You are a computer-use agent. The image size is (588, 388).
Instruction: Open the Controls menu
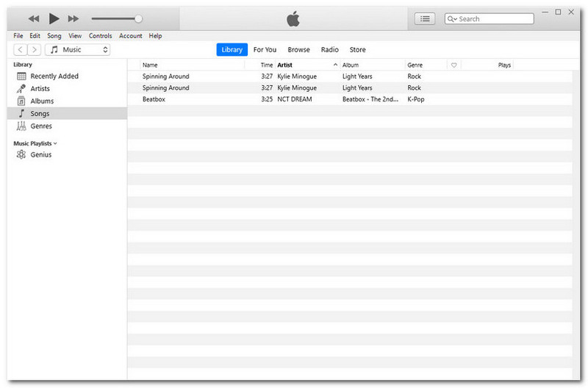click(x=100, y=35)
